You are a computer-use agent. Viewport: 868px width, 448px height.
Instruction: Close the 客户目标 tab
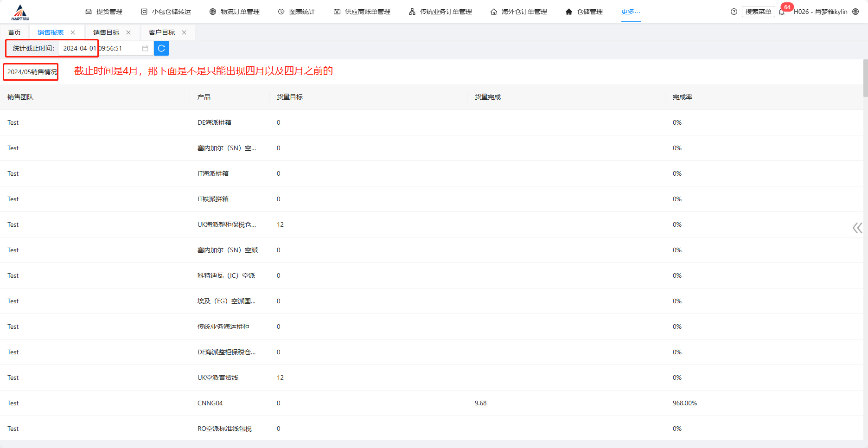coord(184,32)
